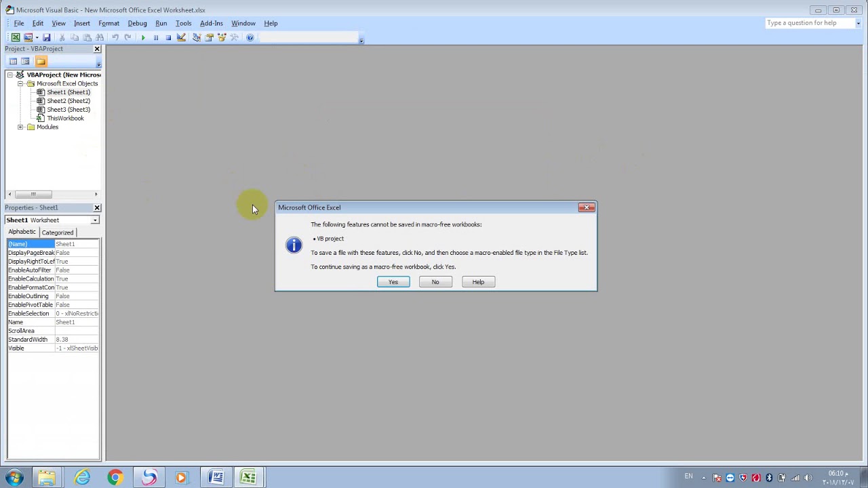Click the Break pause icon in toolbar
Viewport: 868px width, 488px height.
click(156, 37)
